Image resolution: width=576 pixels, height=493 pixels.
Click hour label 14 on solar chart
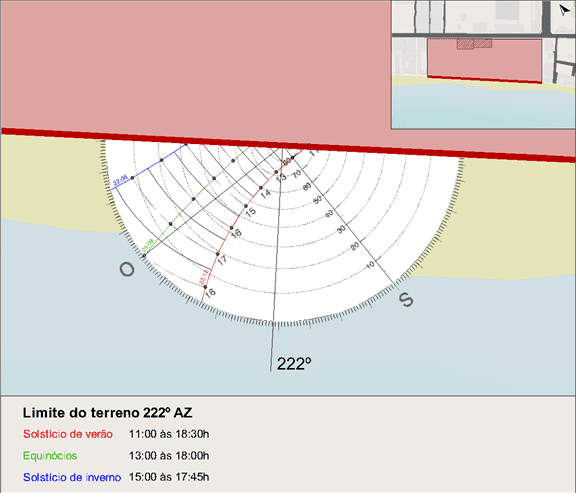tap(266, 193)
